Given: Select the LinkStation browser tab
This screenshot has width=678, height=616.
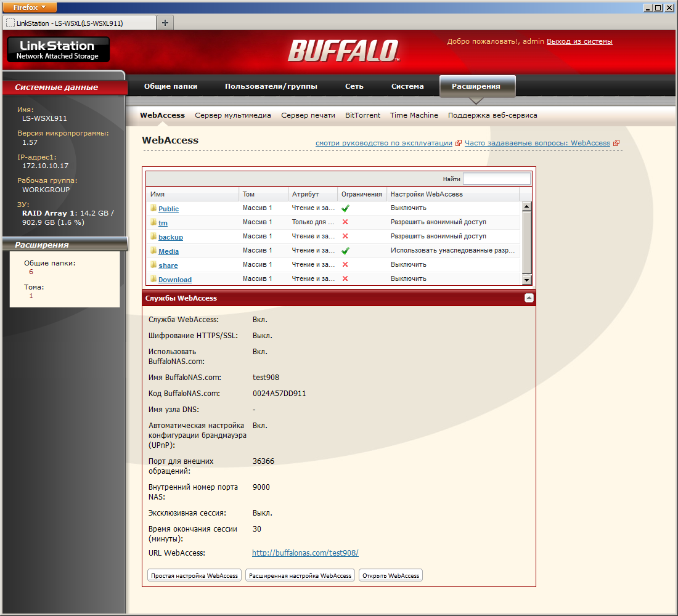Looking at the screenshot, I should [80, 23].
